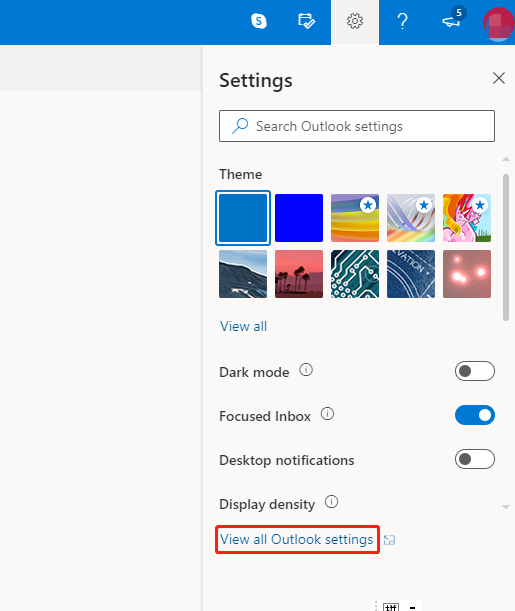Click the Focused Inbox info icon
515x611 pixels.
pyautogui.click(x=327, y=413)
